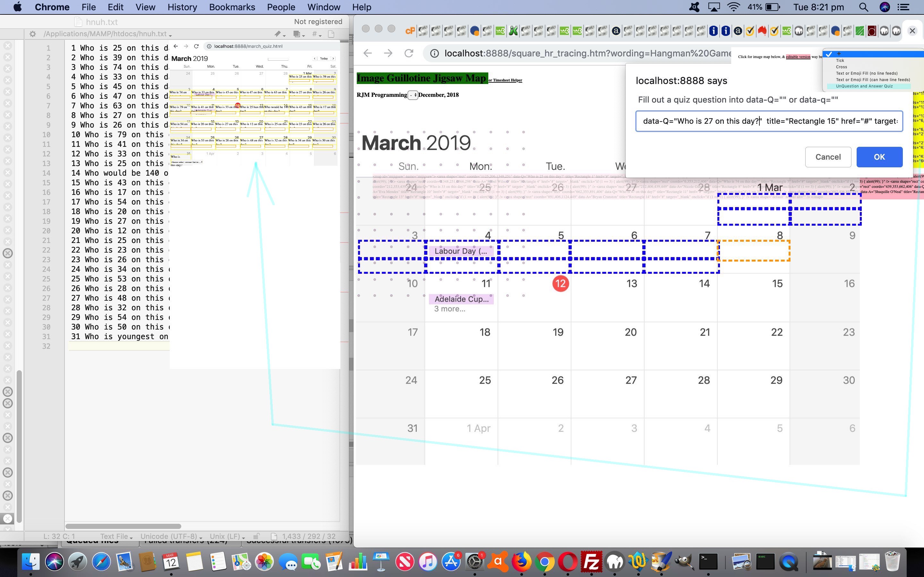Click Cancel button in the dialog
Screen dimensions: 924x577
[828, 156]
